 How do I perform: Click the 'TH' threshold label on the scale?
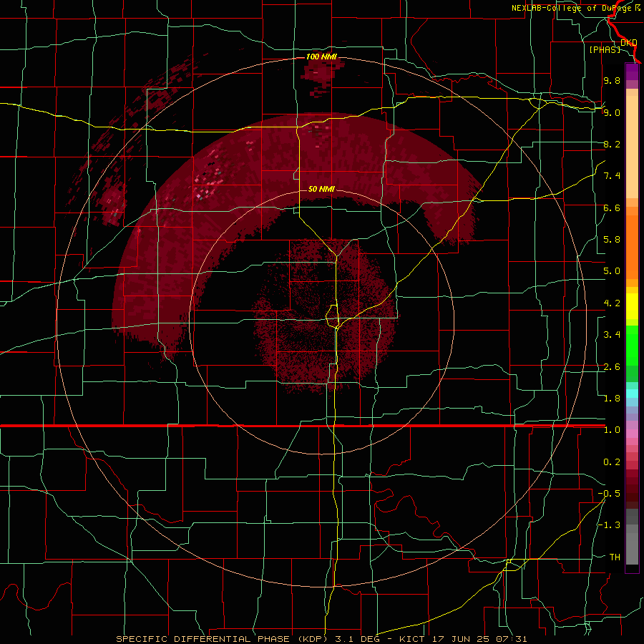tap(615, 557)
